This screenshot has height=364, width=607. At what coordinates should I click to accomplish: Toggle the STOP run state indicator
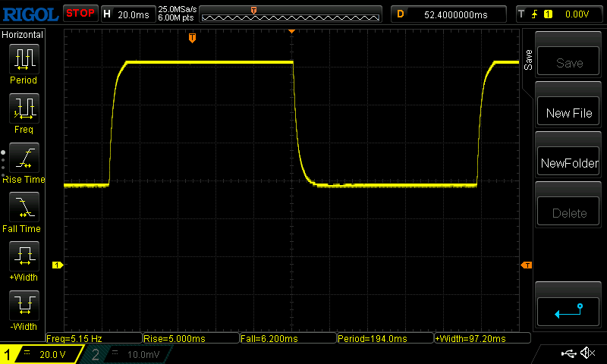click(x=80, y=13)
